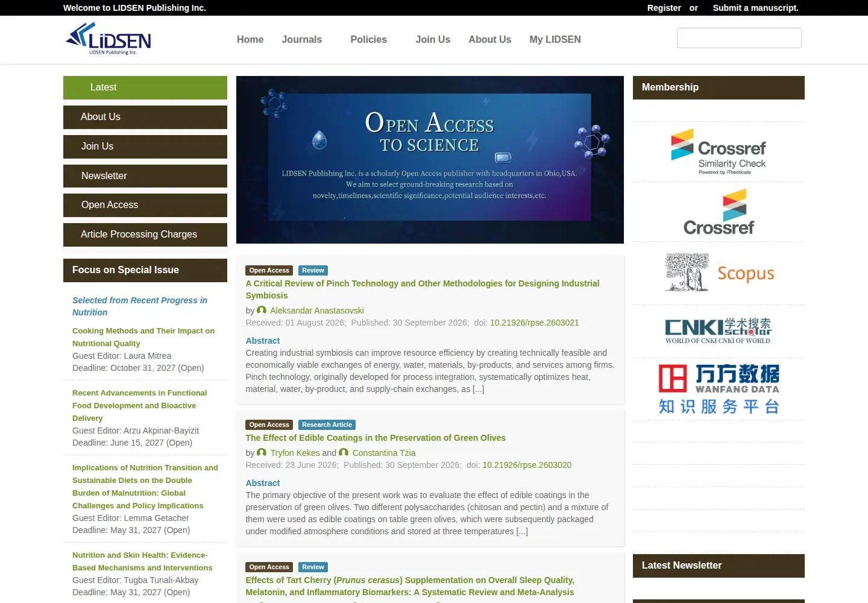Open Implications of Nutrition Transition issue

[x=145, y=487]
